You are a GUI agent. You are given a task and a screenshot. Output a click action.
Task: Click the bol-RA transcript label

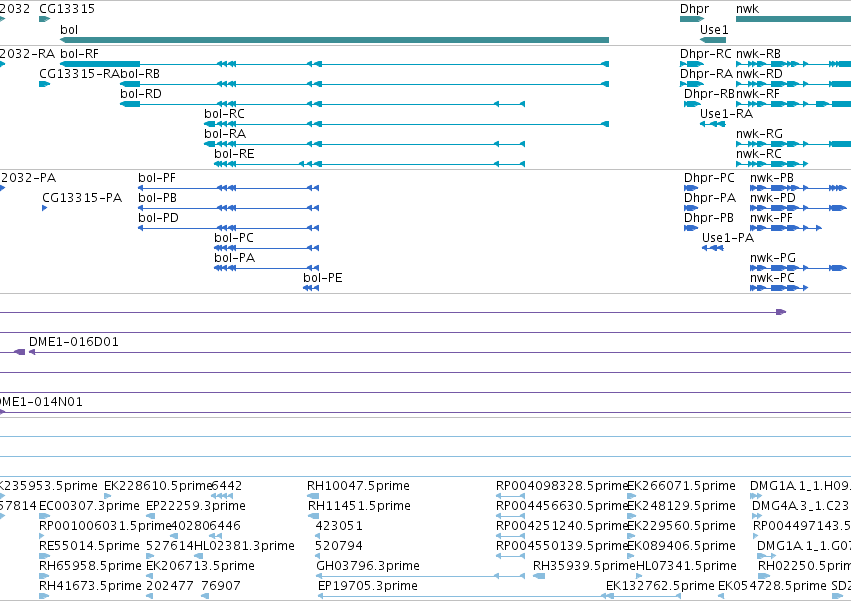click(x=225, y=134)
